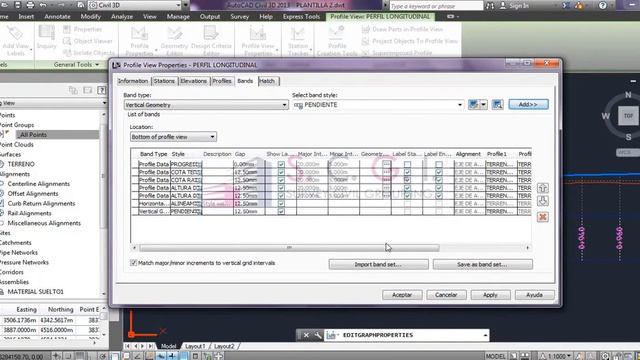The height and width of the screenshot is (360, 640).
Task: Click Import band set button
Action: coord(378,264)
